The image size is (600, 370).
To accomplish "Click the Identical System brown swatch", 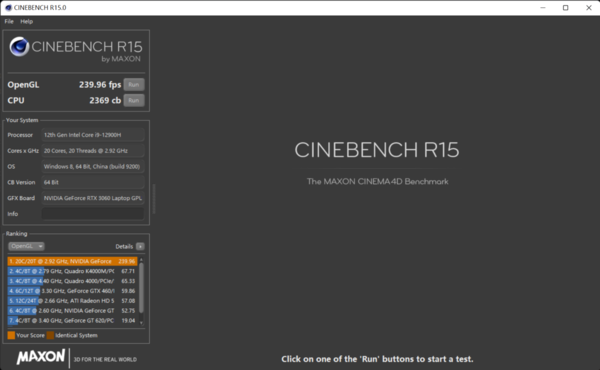I will click(x=50, y=335).
